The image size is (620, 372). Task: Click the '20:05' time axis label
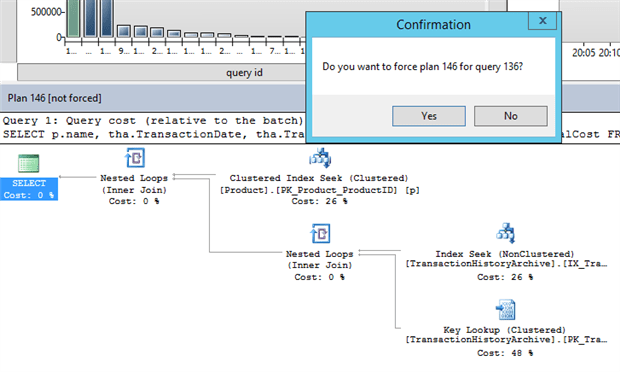click(x=584, y=53)
